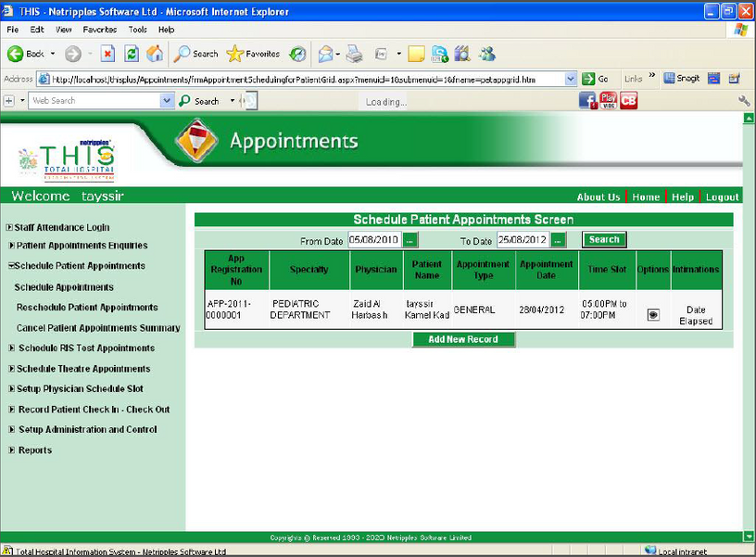Open the To Date calendar picker
This screenshot has width=756, height=557.
tap(558, 240)
